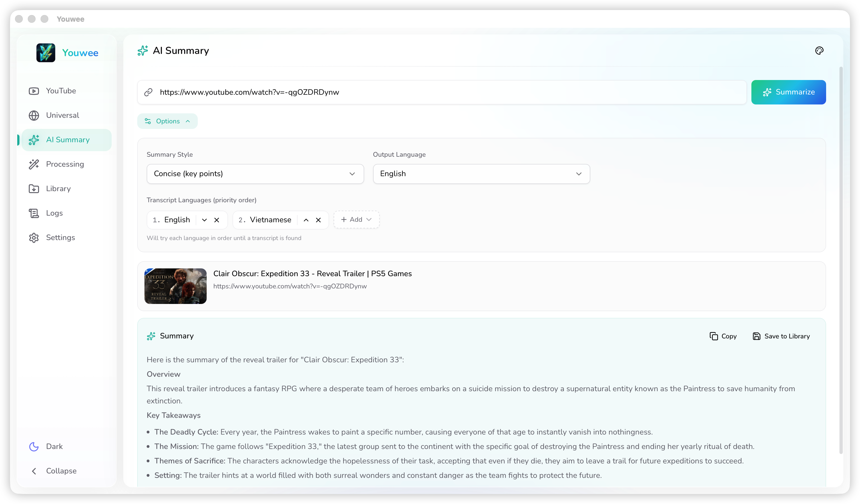Click the Youwee lightning logo
860x504 pixels.
[46, 53]
